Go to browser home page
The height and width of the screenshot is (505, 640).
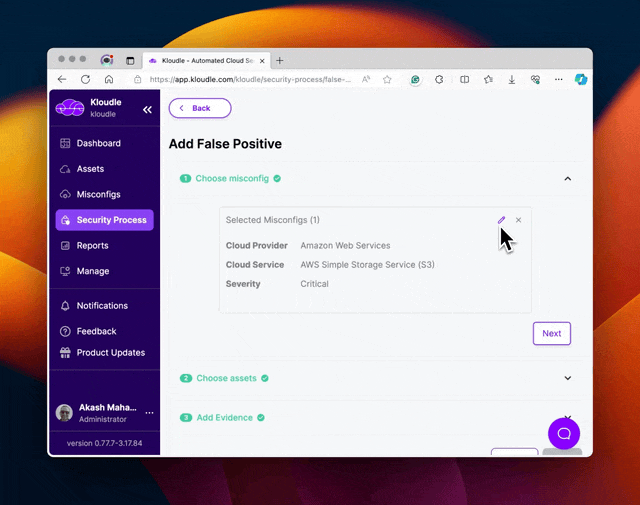(x=109, y=79)
